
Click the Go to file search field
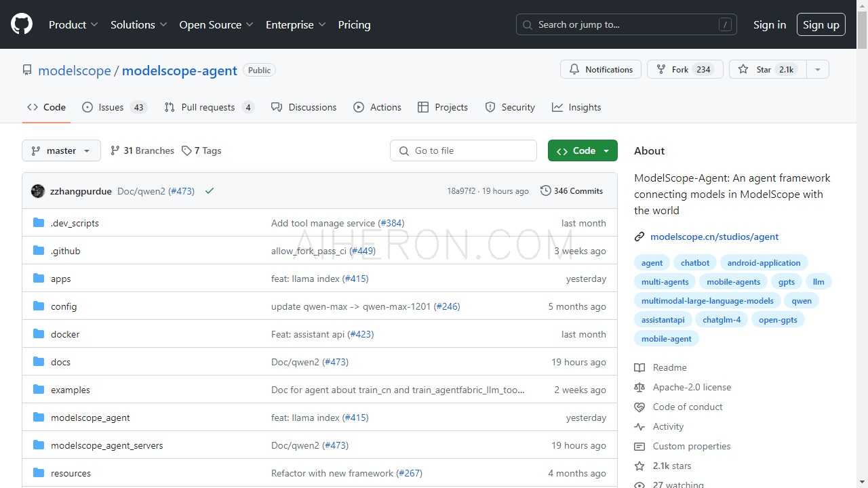click(x=463, y=150)
